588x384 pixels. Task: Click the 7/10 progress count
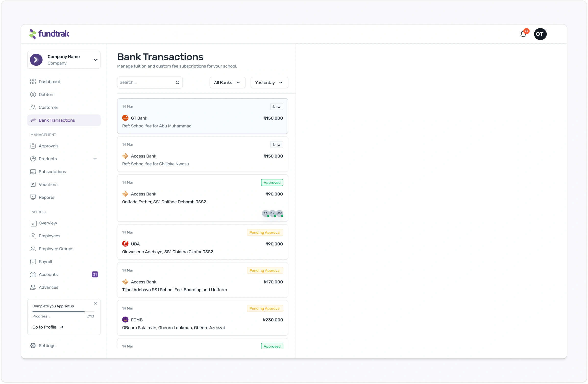coord(90,316)
